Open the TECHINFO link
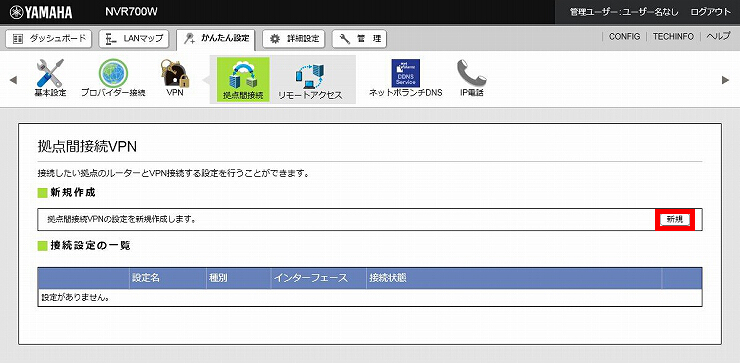The width and height of the screenshot is (740, 363). tap(673, 37)
